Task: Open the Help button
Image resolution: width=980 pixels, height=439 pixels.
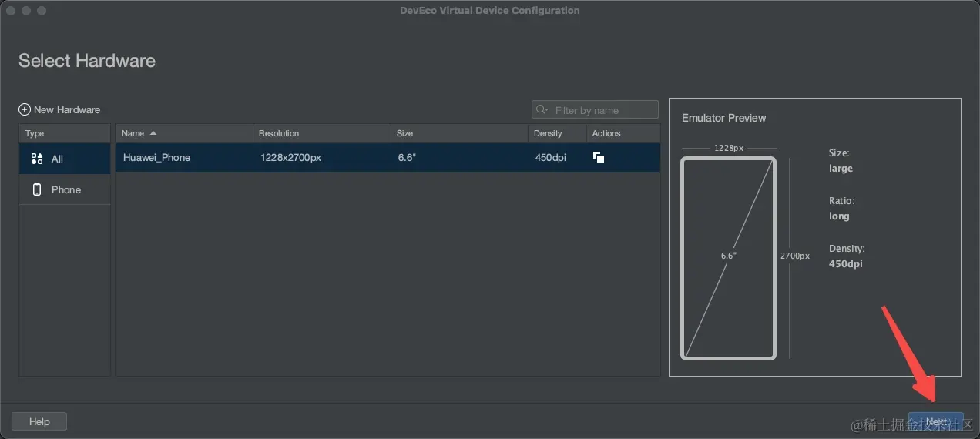Action: [39, 421]
